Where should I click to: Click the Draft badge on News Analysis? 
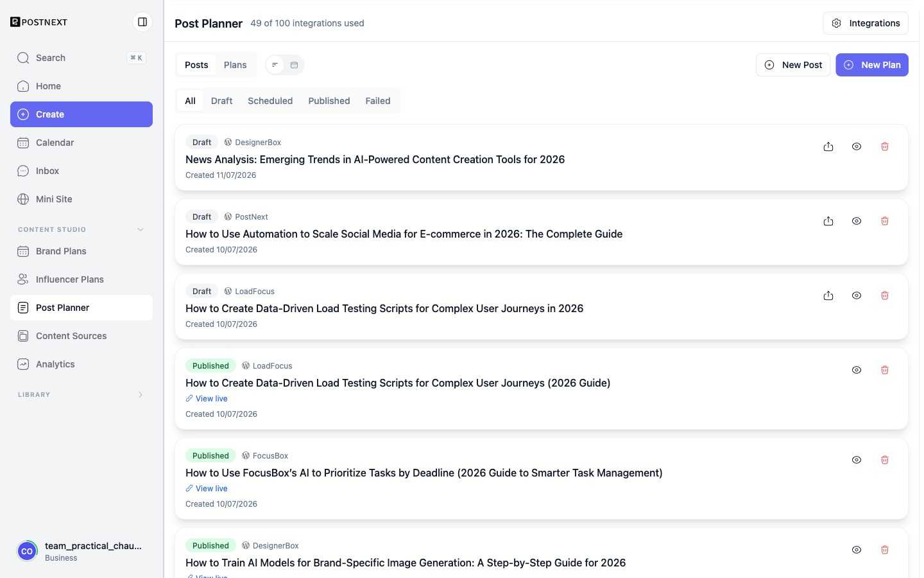click(201, 143)
